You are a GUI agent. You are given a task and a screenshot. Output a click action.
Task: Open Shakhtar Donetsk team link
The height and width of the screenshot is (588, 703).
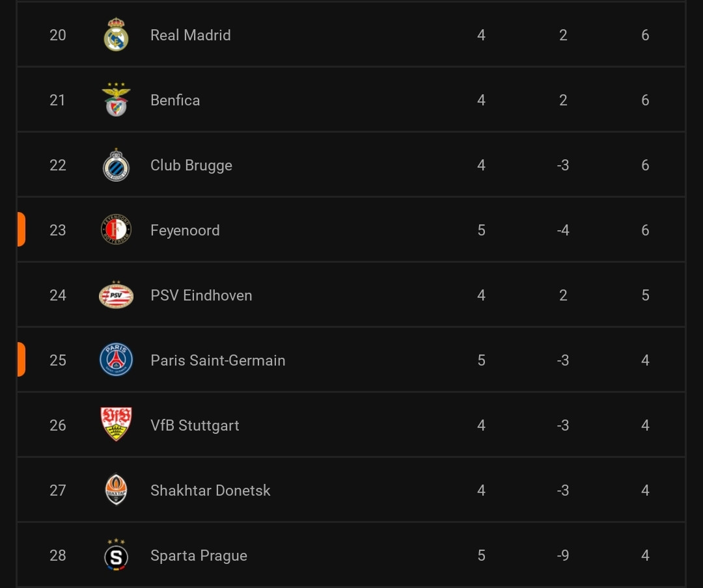click(210, 490)
